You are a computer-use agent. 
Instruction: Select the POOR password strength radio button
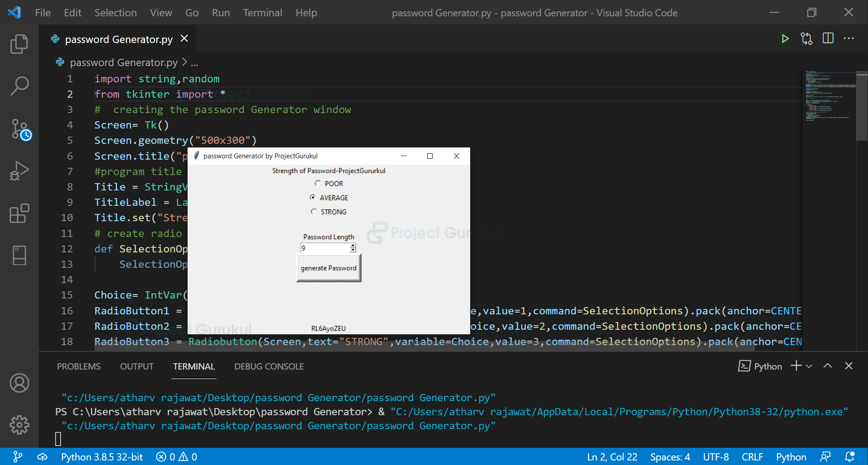pyautogui.click(x=318, y=183)
